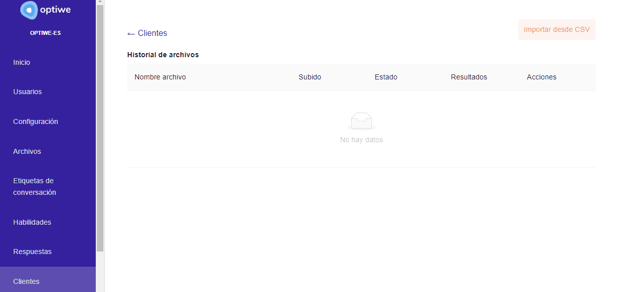Viewport: 644px width, 292px height.
Task: Select the Clientes sidebar item
Action: [48, 280]
